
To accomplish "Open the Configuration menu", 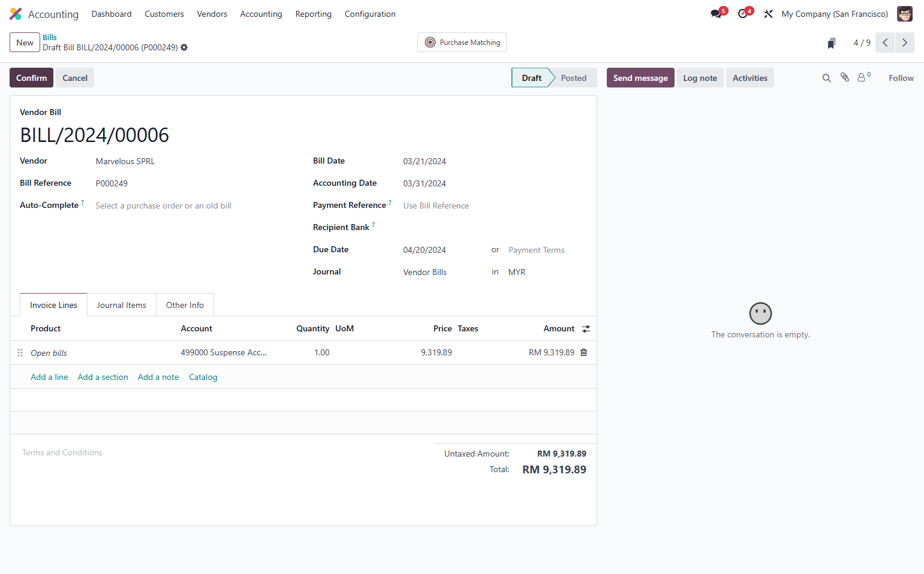I will 370,14.
